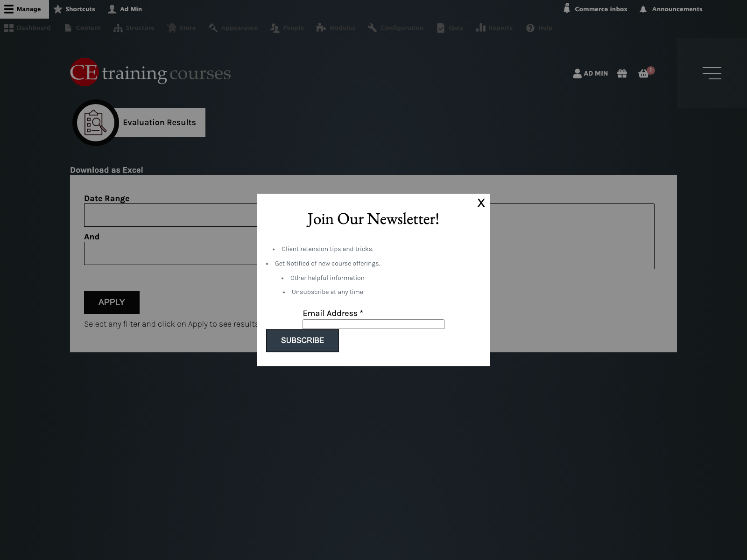This screenshot has width=747, height=560.
Task: Toggle the Manage toolbar menu
Action: pyautogui.click(x=24, y=9)
